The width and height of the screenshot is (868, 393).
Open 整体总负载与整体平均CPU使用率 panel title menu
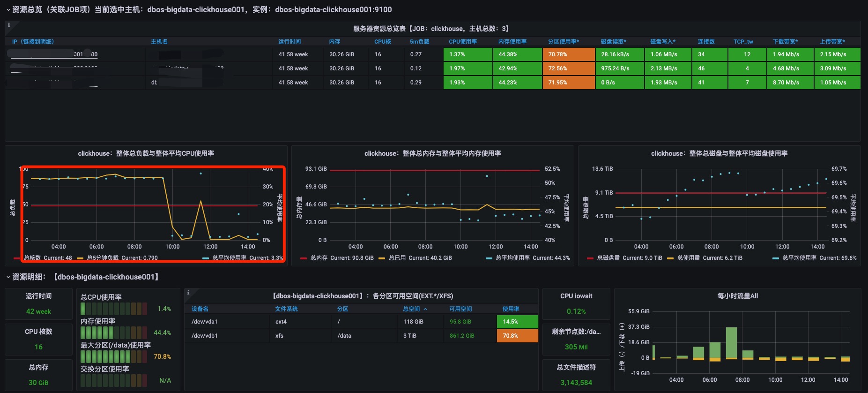(x=146, y=153)
